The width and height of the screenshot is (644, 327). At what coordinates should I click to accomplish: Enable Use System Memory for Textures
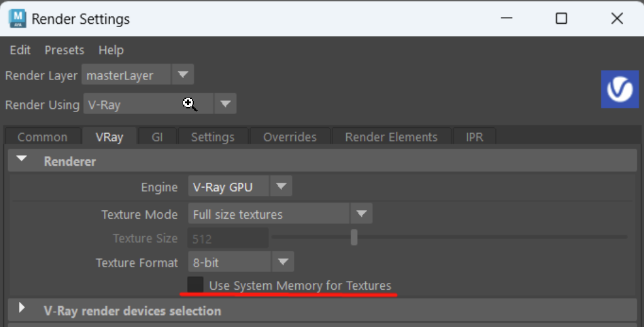pyautogui.click(x=196, y=285)
